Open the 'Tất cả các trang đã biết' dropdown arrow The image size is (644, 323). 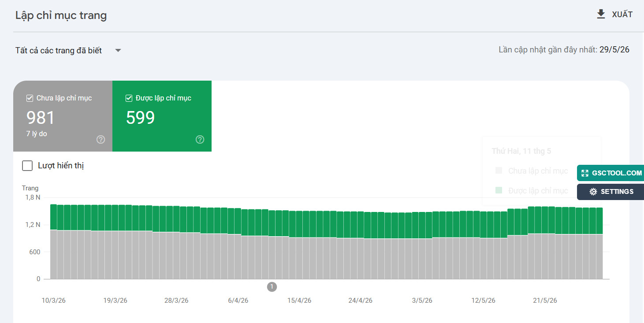118,51
